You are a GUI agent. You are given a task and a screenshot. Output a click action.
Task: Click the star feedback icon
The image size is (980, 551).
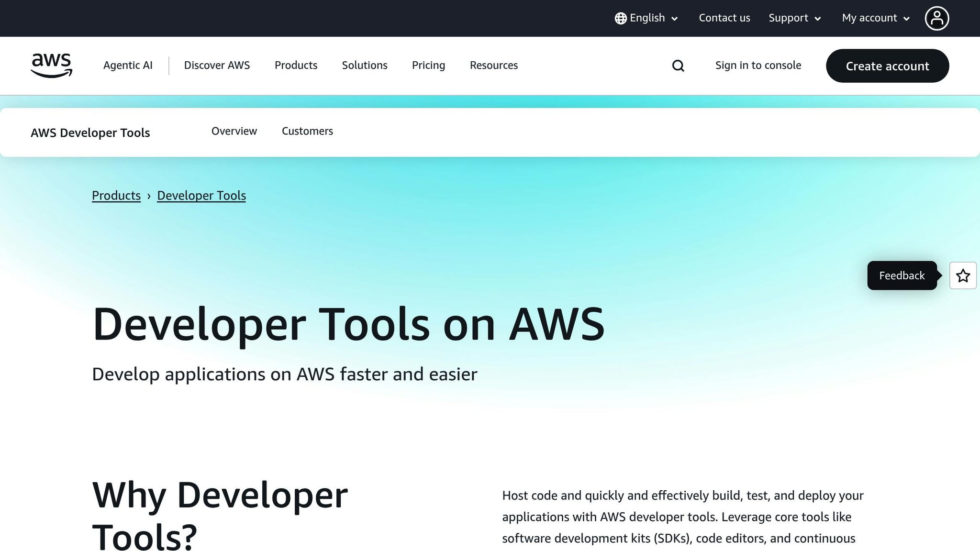[x=963, y=275]
